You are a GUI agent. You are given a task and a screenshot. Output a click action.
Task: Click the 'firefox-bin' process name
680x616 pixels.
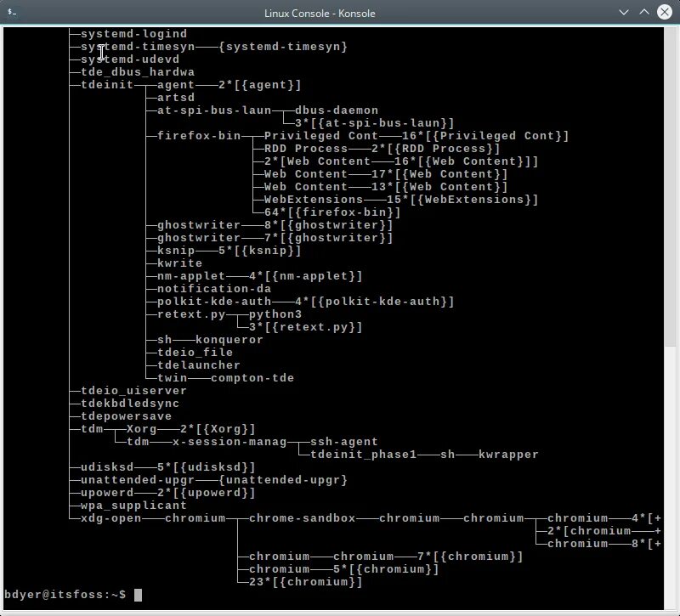[199, 136]
